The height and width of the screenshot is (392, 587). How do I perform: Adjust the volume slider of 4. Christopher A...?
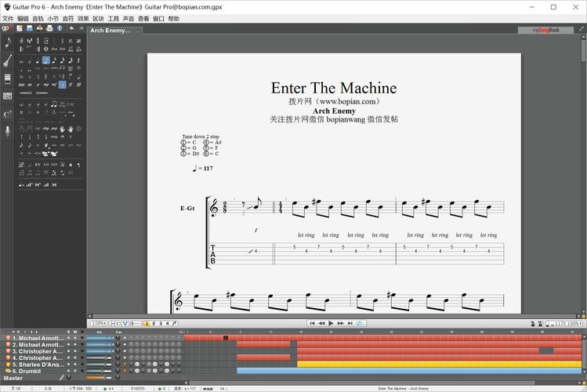[x=100, y=358]
